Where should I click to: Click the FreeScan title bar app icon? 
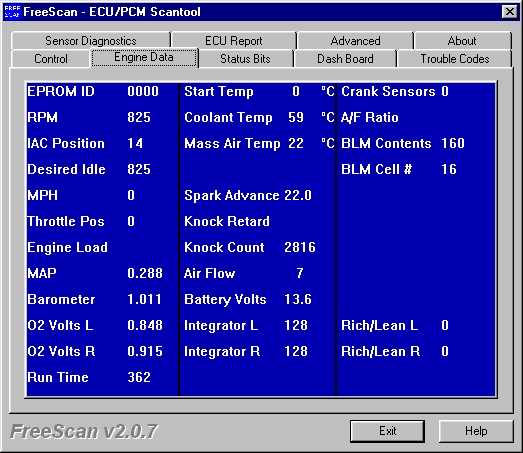click(12, 12)
